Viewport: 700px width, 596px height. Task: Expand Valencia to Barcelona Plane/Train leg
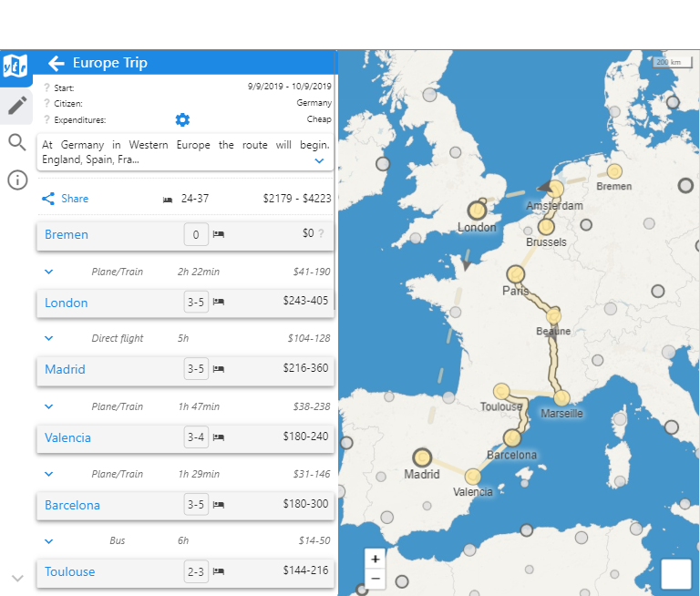coord(49,474)
